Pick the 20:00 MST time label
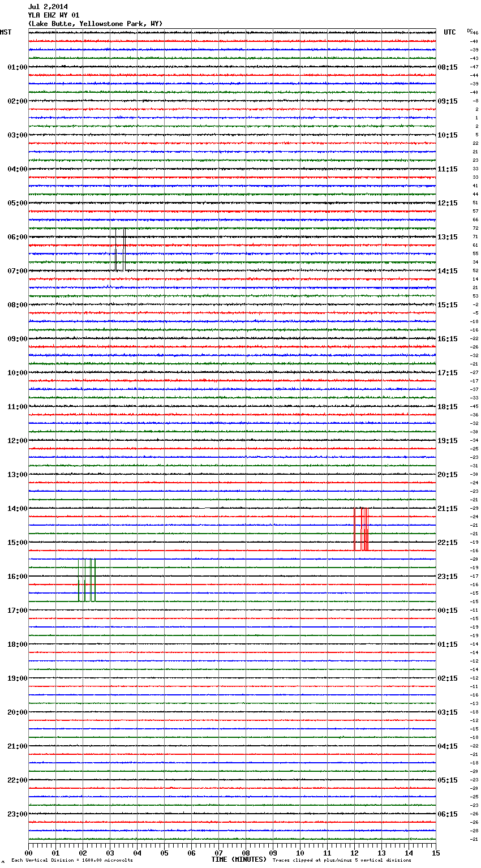 [18, 712]
